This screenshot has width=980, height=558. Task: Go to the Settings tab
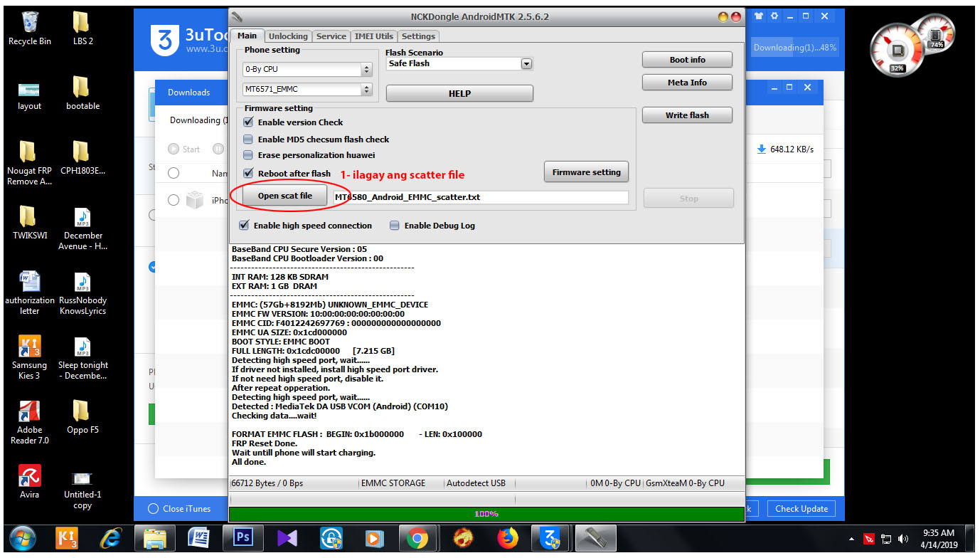(x=418, y=36)
